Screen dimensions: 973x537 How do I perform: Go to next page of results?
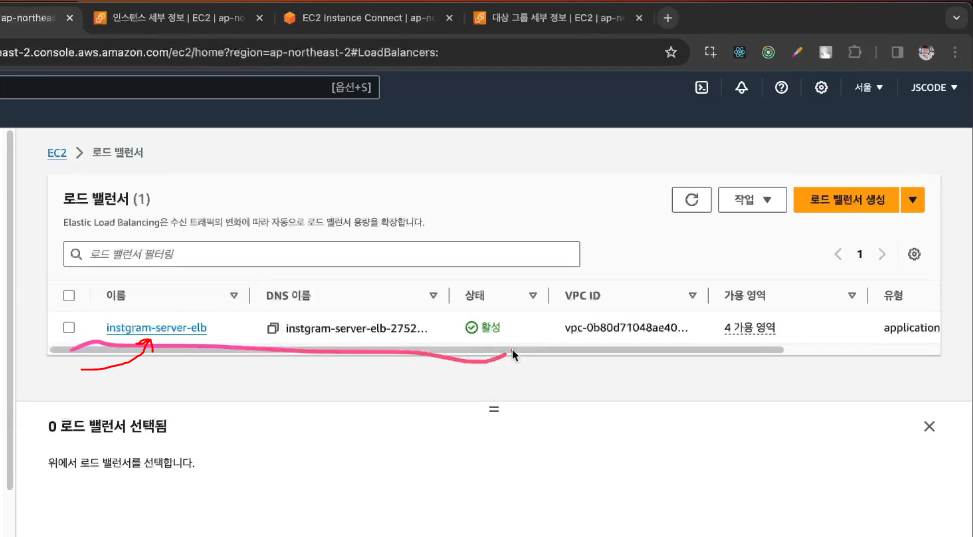tap(882, 254)
